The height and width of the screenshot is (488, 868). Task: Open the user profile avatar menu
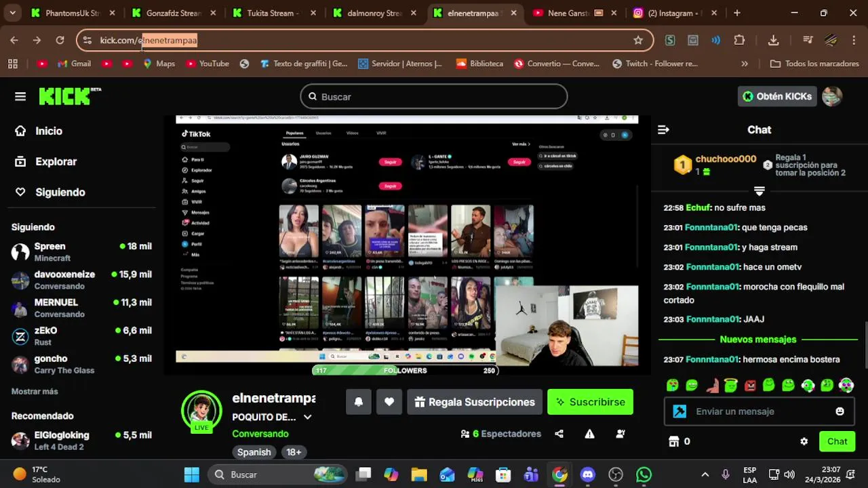tap(832, 96)
